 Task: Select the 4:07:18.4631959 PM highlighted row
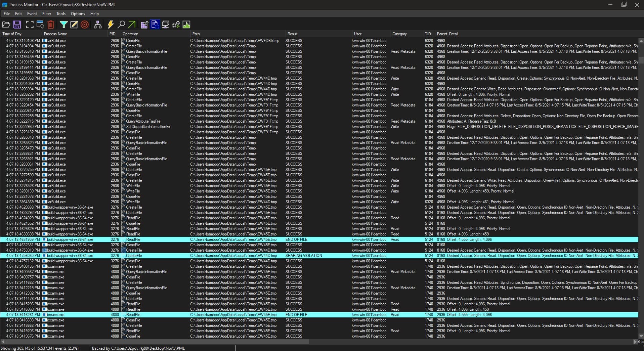coord(319,239)
